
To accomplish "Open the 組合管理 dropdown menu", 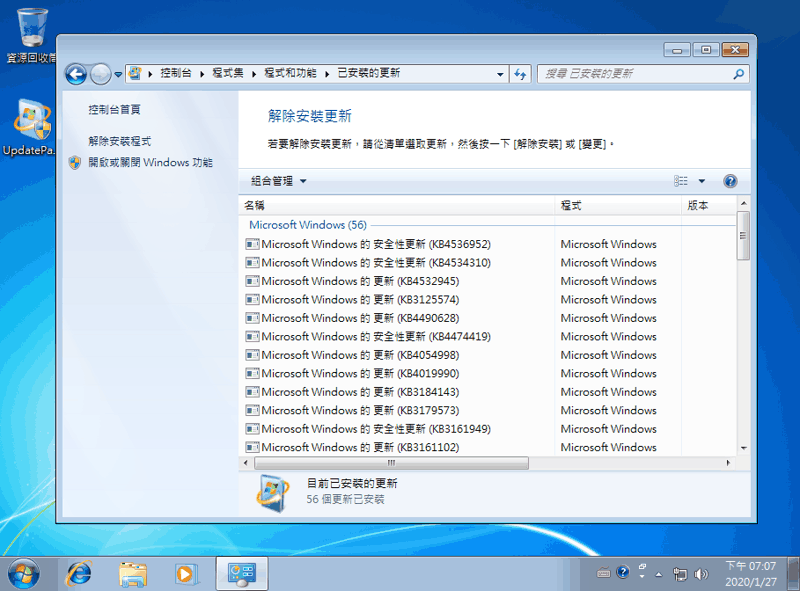I will 279,181.
